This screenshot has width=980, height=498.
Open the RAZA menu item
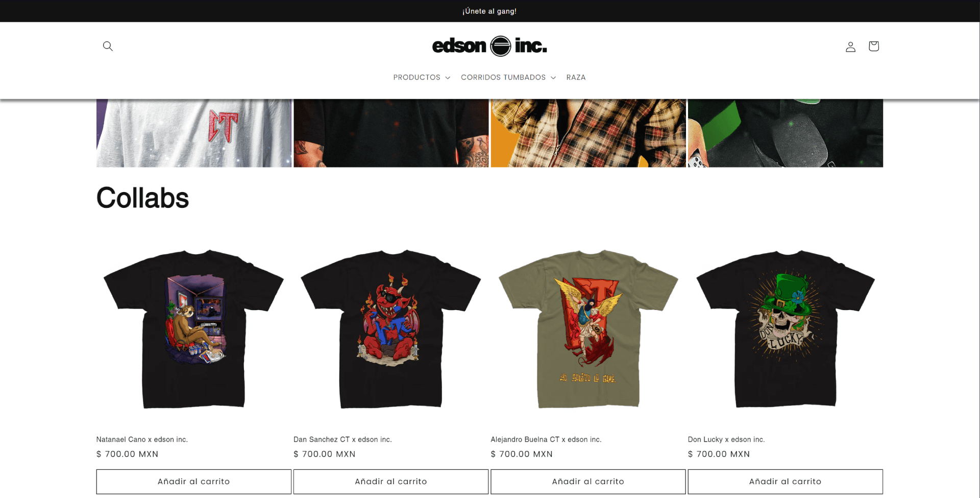576,77
